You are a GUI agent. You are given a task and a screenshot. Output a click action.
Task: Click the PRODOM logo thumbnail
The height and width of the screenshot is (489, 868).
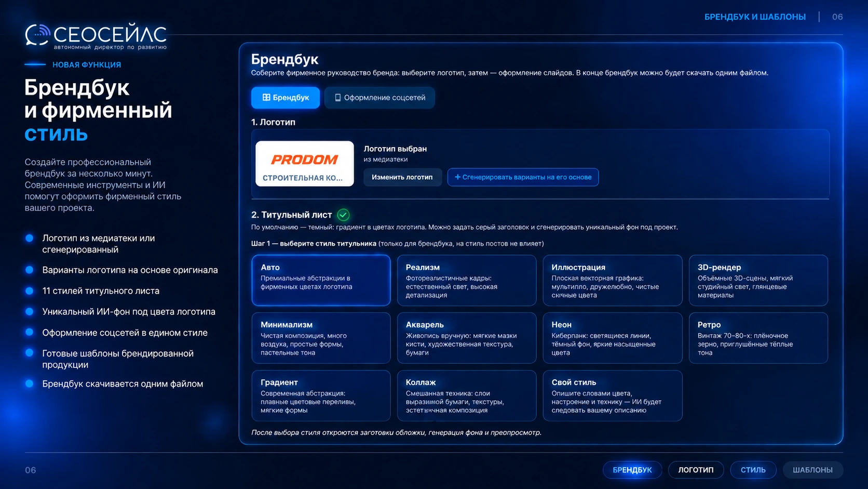tap(305, 164)
